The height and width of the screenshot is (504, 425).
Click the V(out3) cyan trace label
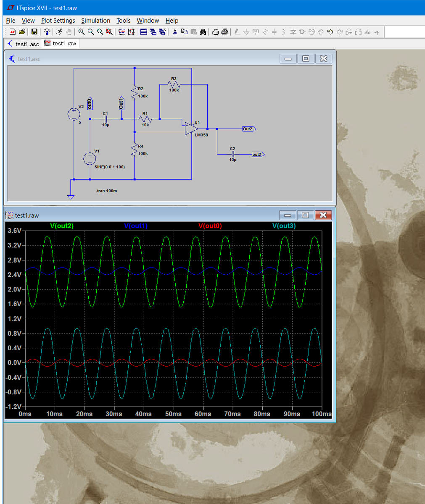(x=284, y=226)
